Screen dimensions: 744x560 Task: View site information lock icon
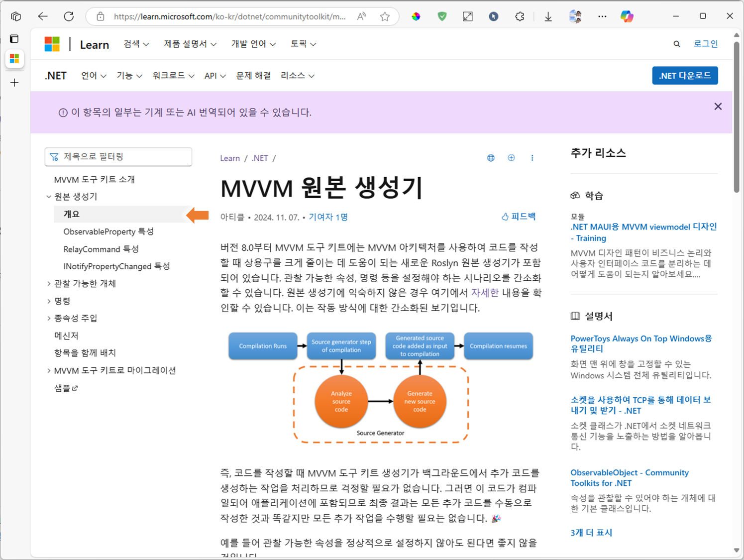tap(101, 16)
